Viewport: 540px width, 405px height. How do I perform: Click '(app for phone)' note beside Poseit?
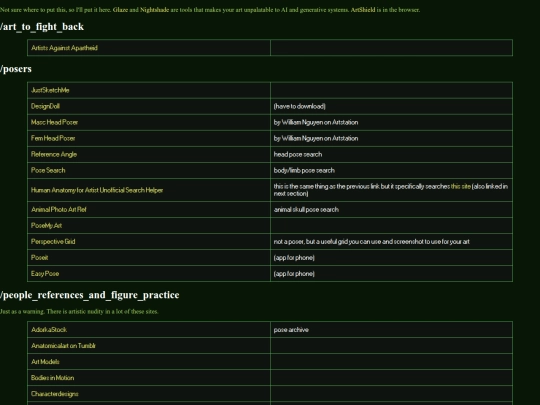pyautogui.click(x=294, y=258)
